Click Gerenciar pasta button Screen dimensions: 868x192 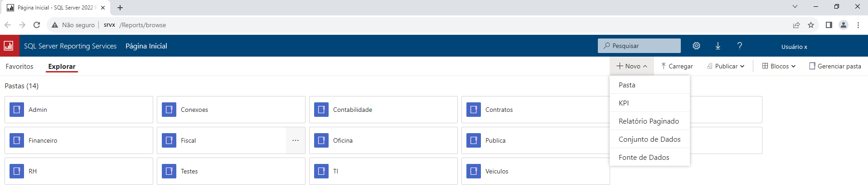point(835,66)
